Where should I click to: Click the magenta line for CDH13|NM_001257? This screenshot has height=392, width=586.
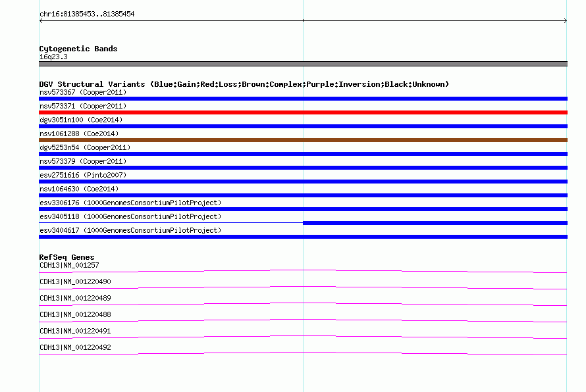303,270
